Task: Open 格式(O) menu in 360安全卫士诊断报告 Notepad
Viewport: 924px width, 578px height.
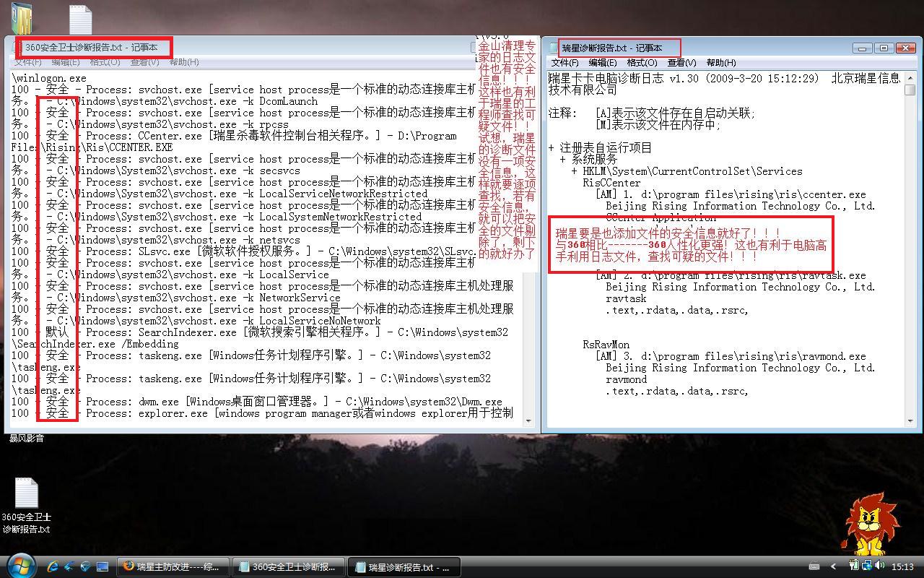Action: (x=105, y=62)
